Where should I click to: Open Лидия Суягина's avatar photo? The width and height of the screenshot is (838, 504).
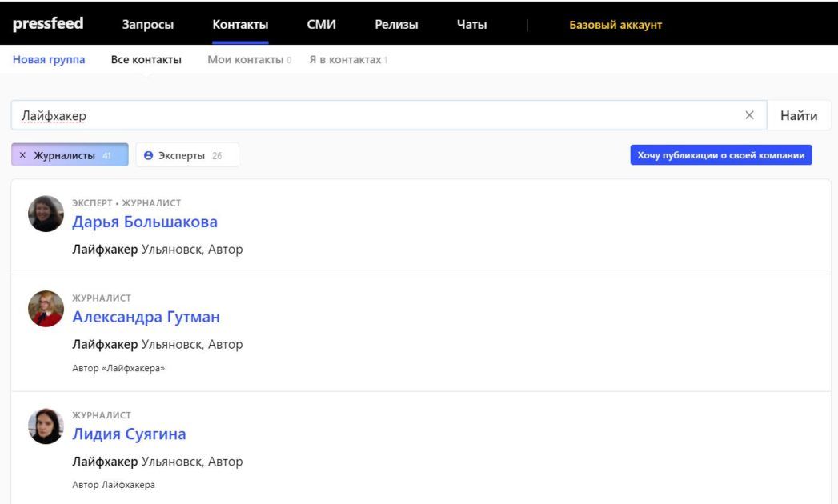(x=46, y=426)
